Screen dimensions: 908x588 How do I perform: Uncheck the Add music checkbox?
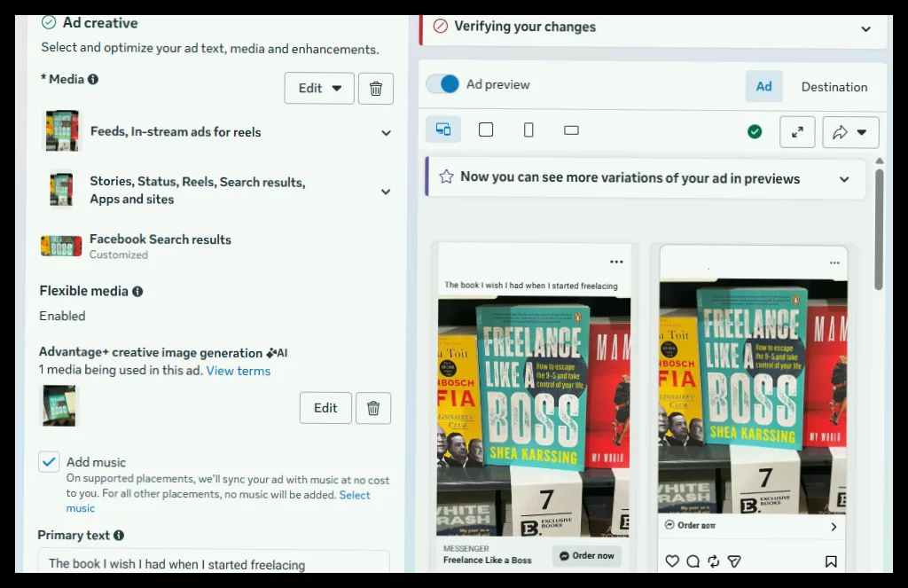point(50,462)
